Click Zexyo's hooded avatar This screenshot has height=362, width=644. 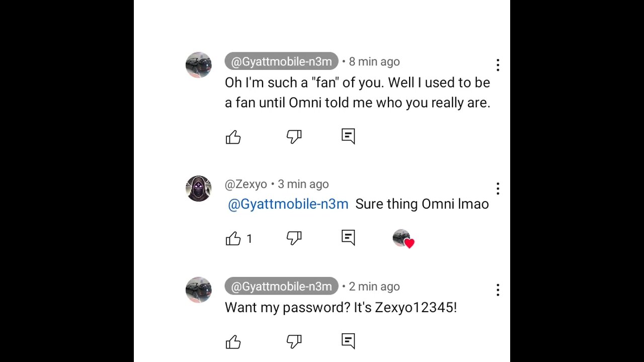pos(199,189)
